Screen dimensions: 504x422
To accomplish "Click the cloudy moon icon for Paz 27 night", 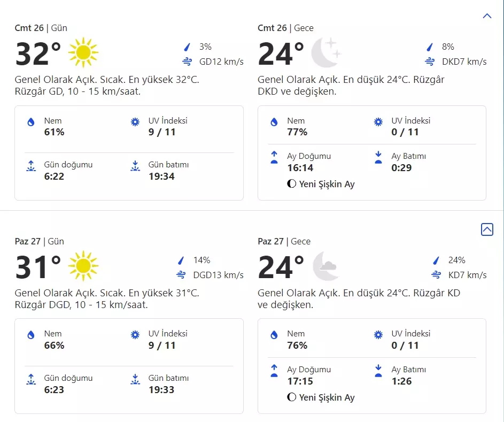I will (x=325, y=266).
